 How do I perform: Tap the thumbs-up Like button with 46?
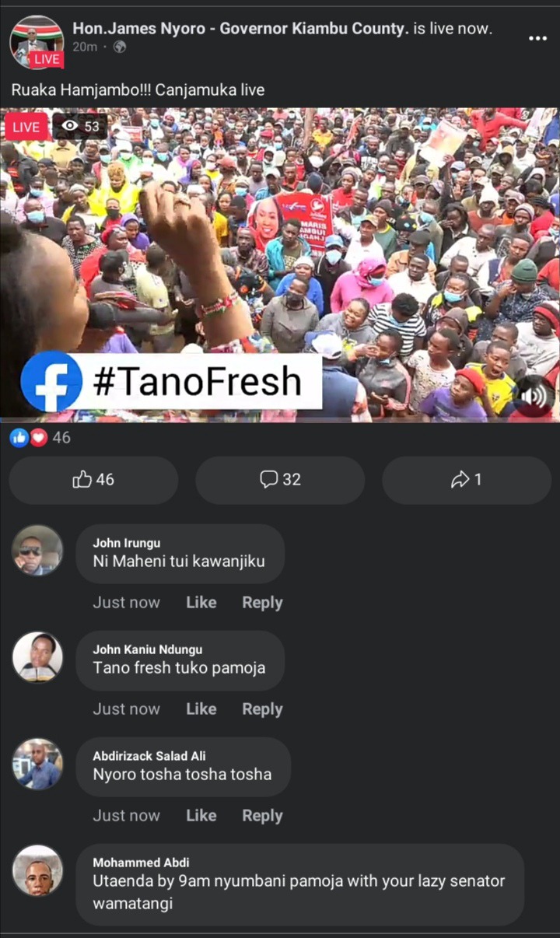point(93,480)
